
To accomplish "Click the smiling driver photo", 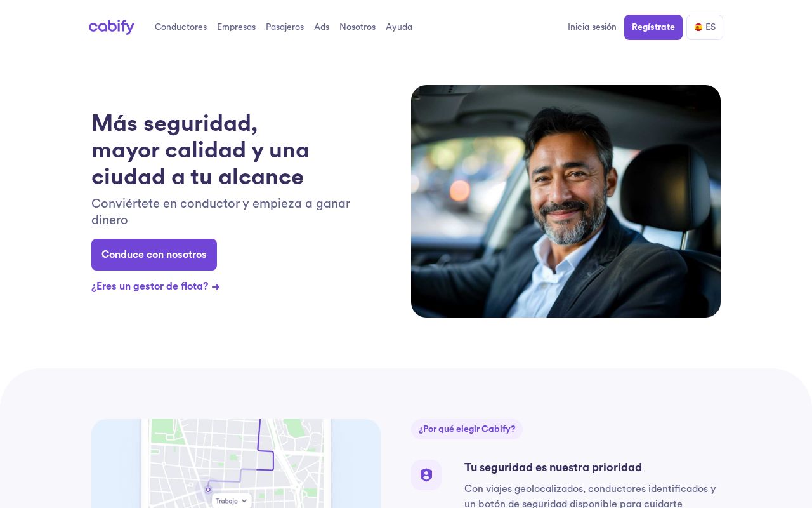I will pos(566,201).
